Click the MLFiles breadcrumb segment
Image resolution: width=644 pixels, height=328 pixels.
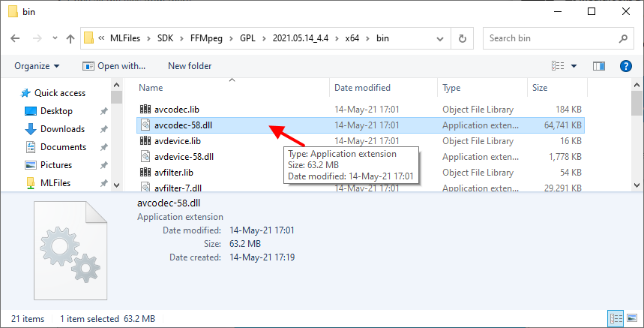point(125,38)
